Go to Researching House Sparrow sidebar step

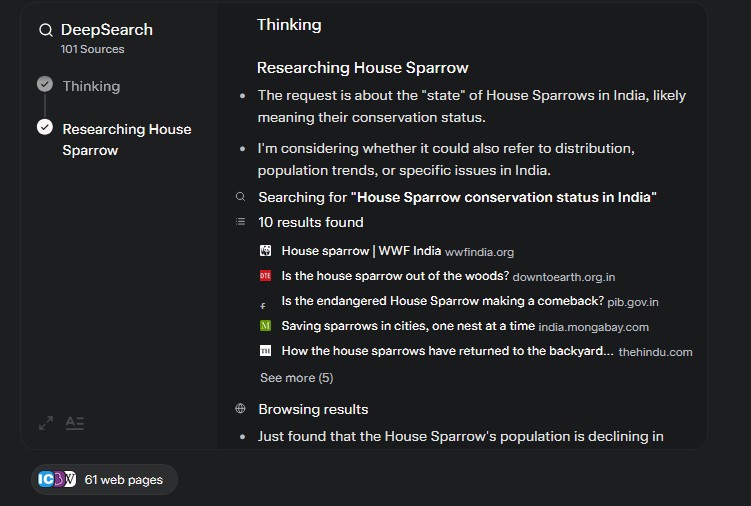[x=127, y=139]
